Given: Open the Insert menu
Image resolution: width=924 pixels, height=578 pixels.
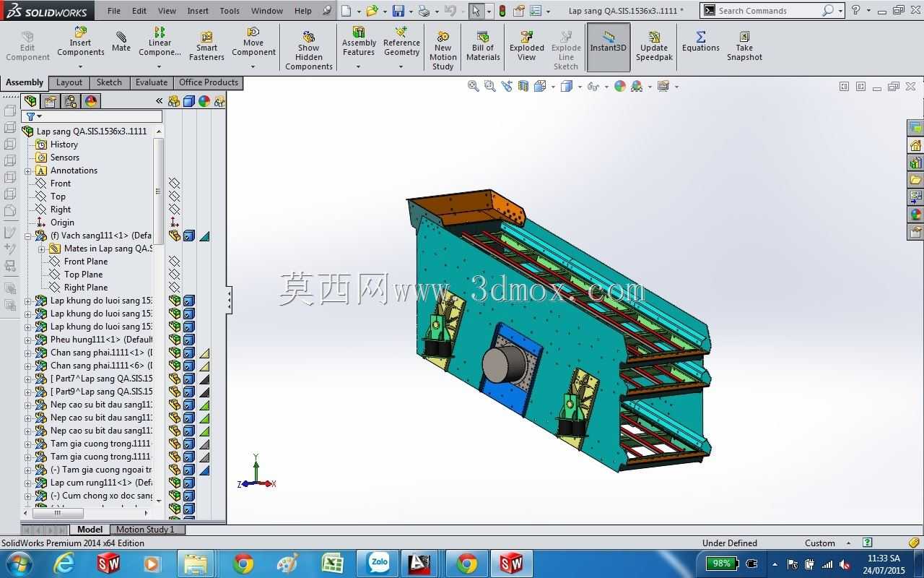Looking at the screenshot, I should [198, 11].
